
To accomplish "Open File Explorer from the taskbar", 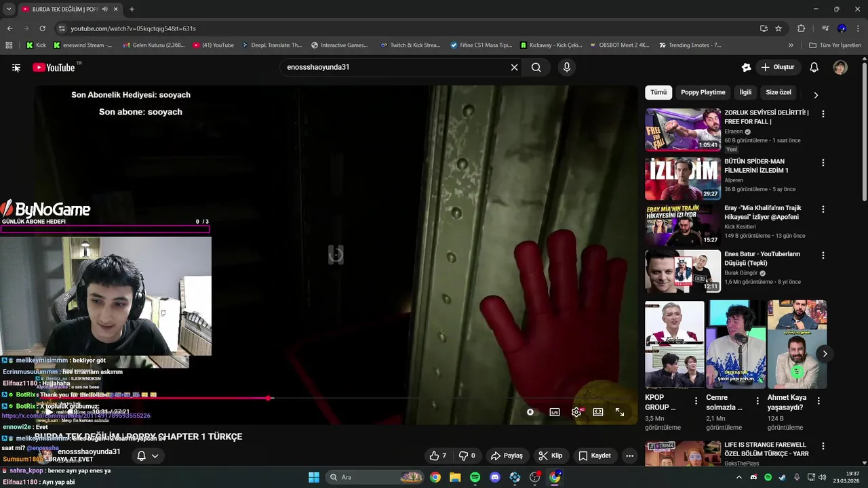I will 455,477.
